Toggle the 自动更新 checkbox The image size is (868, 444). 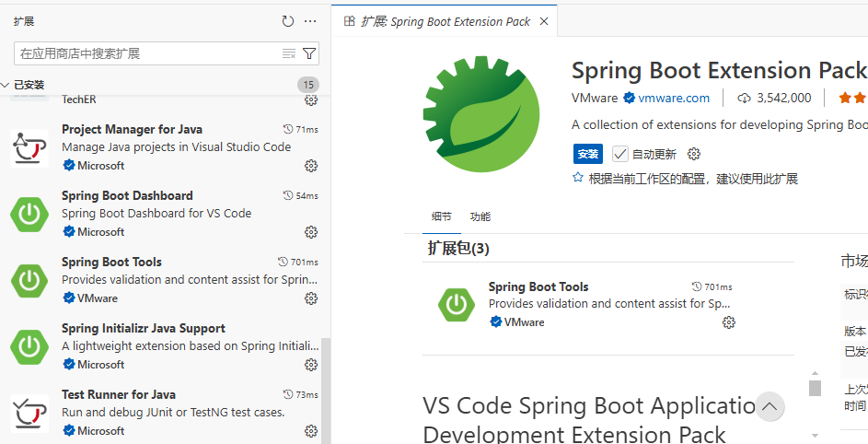click(x=620, y=154)
